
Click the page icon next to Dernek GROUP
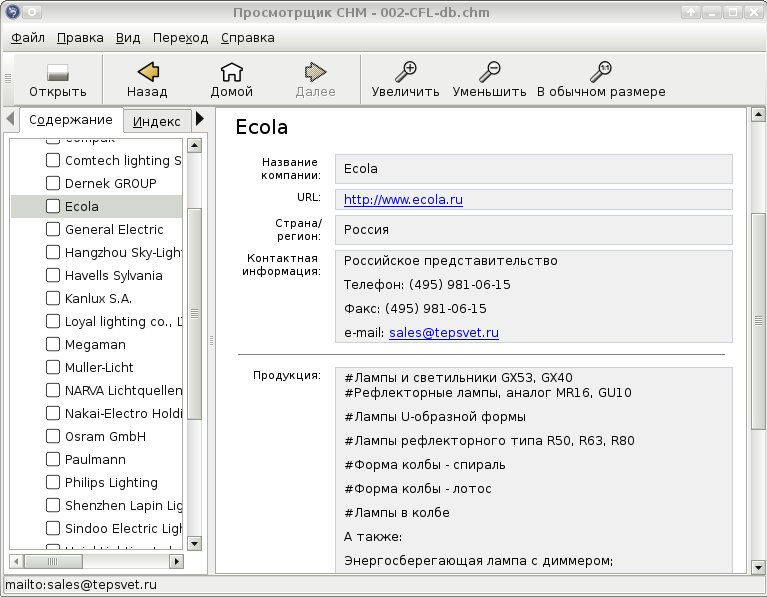coord(53,183)
